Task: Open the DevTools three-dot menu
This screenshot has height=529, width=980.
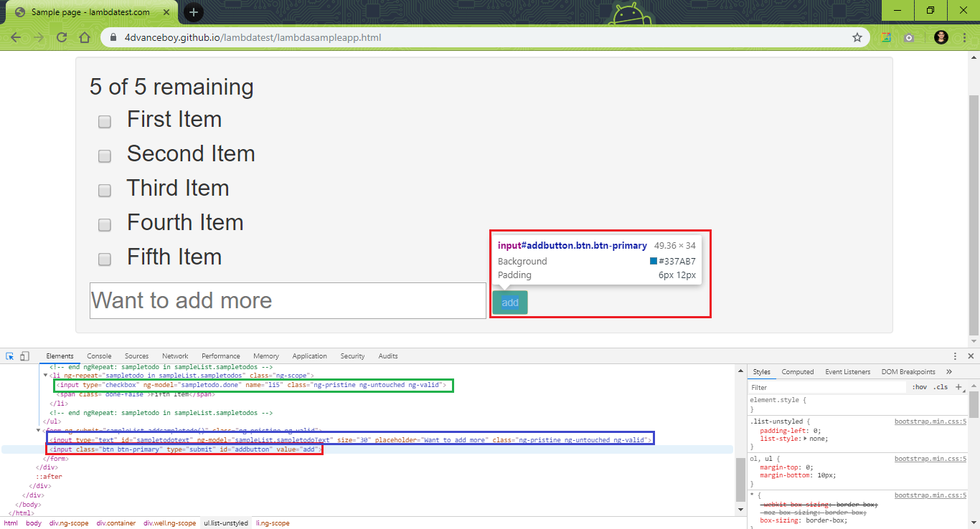Action: (955, 356)
